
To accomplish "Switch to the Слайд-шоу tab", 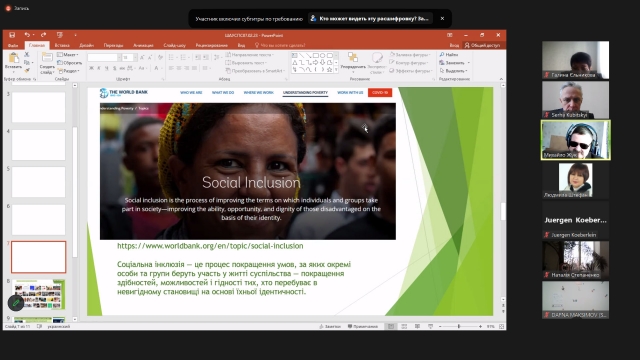I will coord(175,45).
